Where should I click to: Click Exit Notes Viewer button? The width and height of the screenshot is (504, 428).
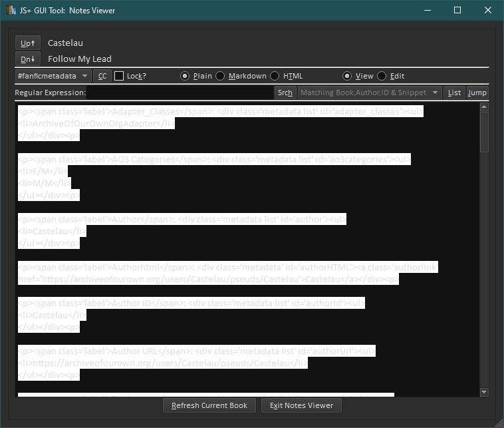pyautogui.click(x=301, y=405)
